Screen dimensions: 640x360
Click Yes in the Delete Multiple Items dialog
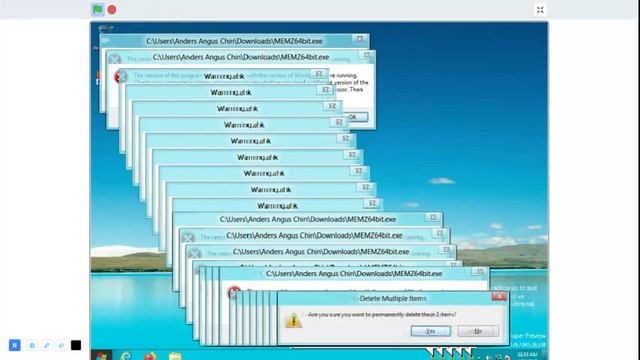pos(431,331)
